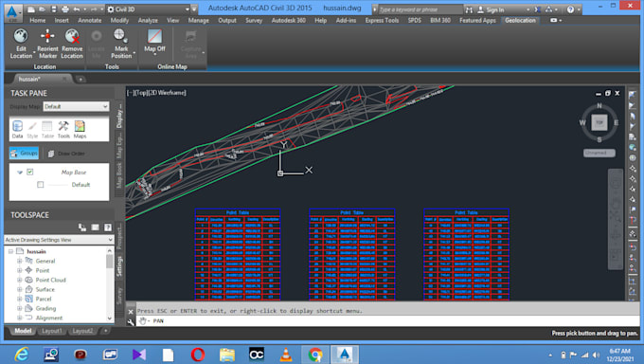Open the Express Tools ribbon tab
This screenshot has height=364, width=644.
coord(382,20)
